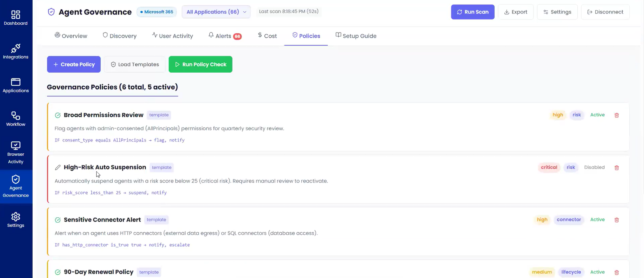Switch to the Overview tab
Screen dimensions: 644x278
click(71, 36)
